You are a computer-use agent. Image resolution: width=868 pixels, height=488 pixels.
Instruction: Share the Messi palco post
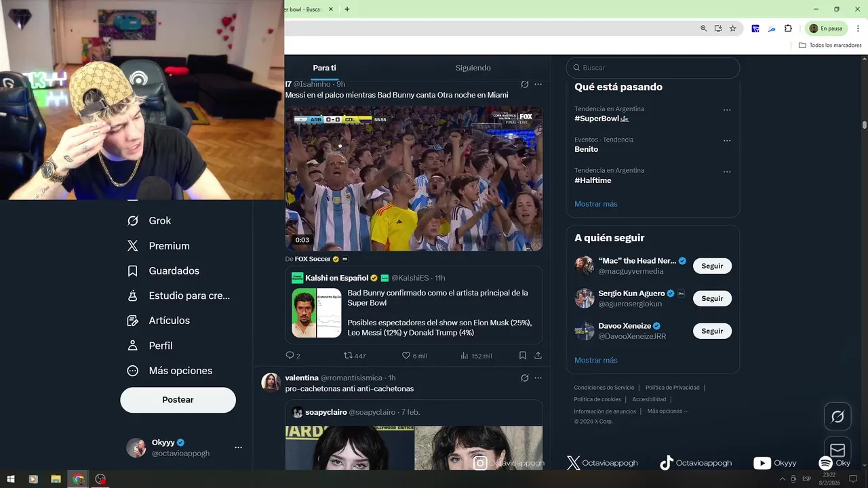tap(538, 355)
